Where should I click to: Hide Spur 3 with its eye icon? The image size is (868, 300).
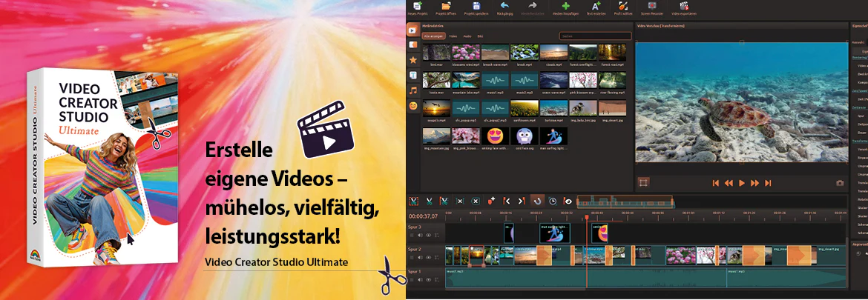click(x=429, y=235)
